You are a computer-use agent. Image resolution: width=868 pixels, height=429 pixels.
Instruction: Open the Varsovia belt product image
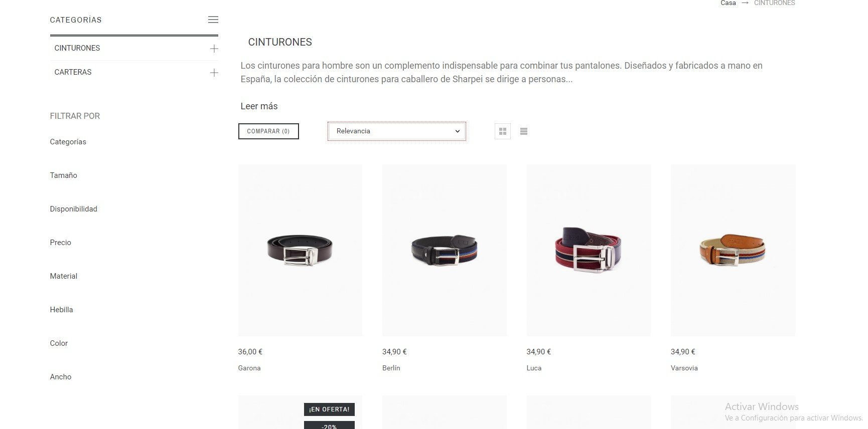pyautogui.click(x=733, y=250)
